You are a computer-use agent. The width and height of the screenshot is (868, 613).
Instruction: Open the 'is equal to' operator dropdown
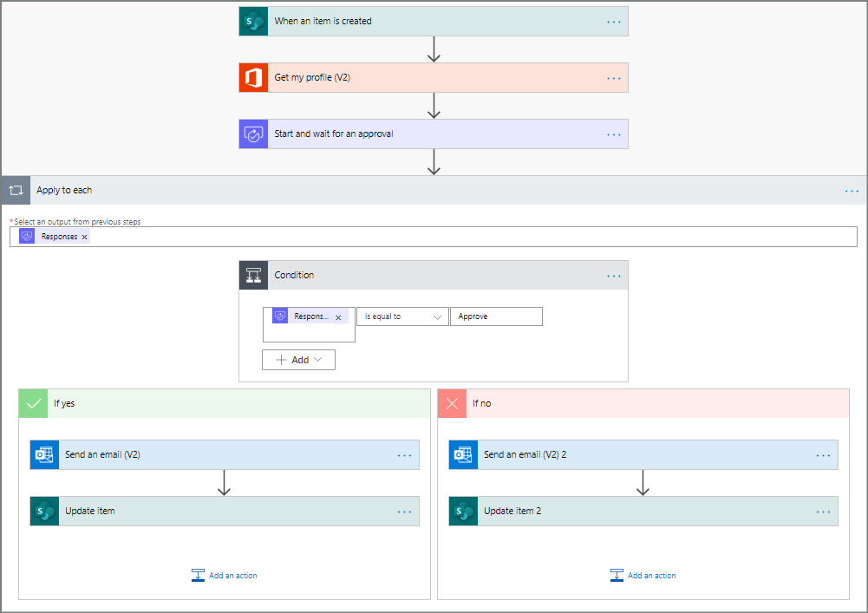[402, 316]
